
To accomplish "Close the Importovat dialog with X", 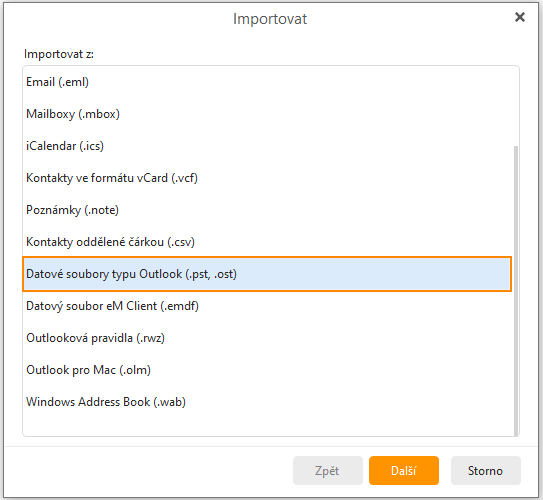I will tap(519, 17).
